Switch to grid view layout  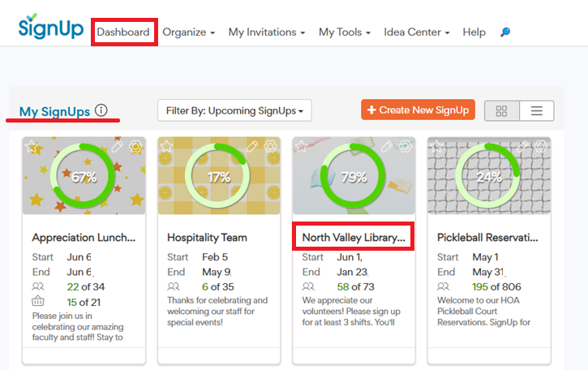point(501,110)
